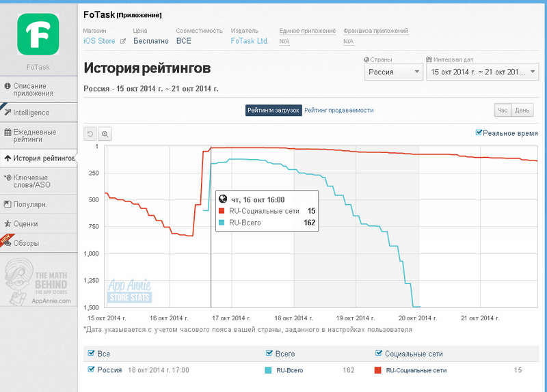Click the globe icon in the chart tooltip
547x392 pixels.
pyautogui.click(x=223, y=199)
